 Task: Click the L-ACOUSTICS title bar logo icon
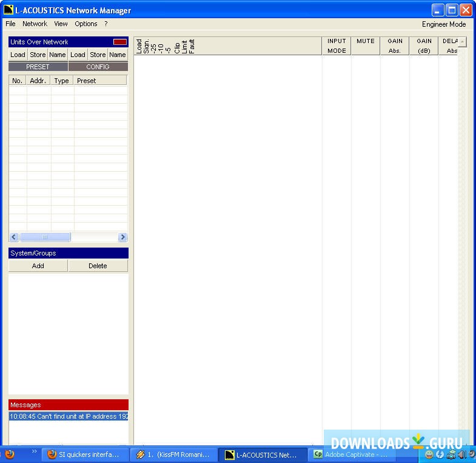coord(8,10)
